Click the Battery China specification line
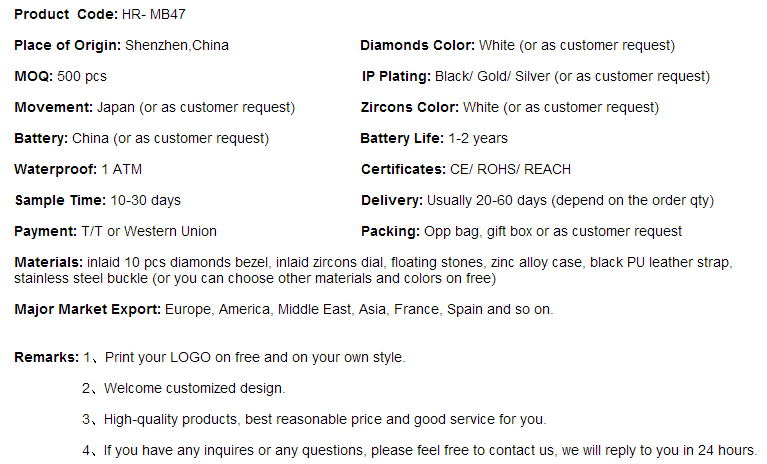This screenshot has height=464, width=767. (141, 138)
